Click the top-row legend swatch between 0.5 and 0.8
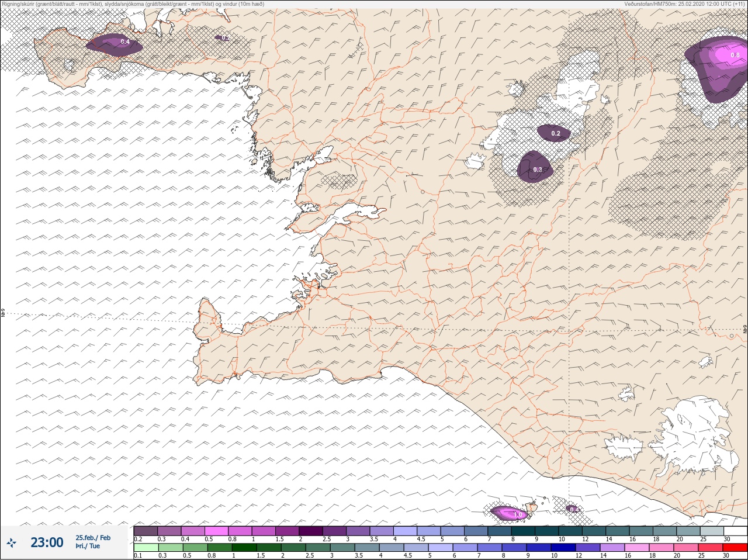The image size is (748, 560). tap(216, 531)
